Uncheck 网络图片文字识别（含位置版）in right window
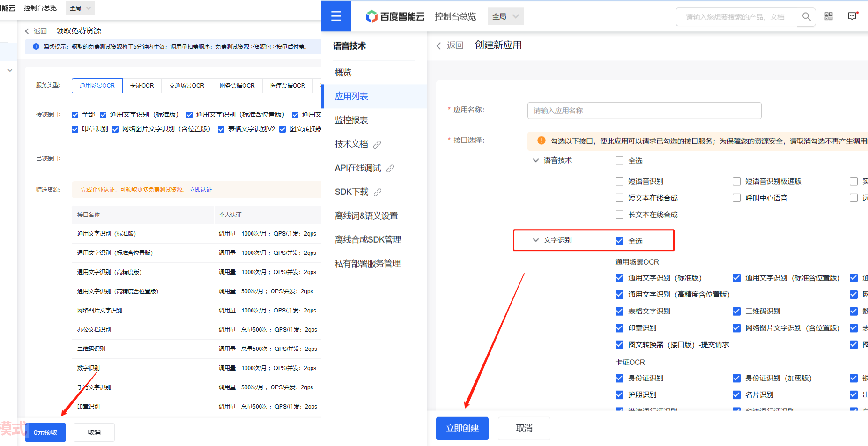868x446 pixels. point(736,328)
